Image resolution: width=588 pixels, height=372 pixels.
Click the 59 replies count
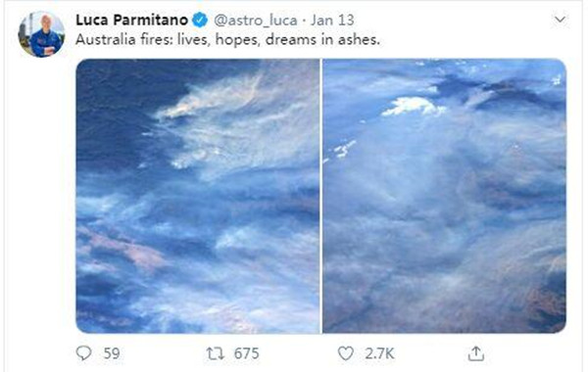(112, 353)
